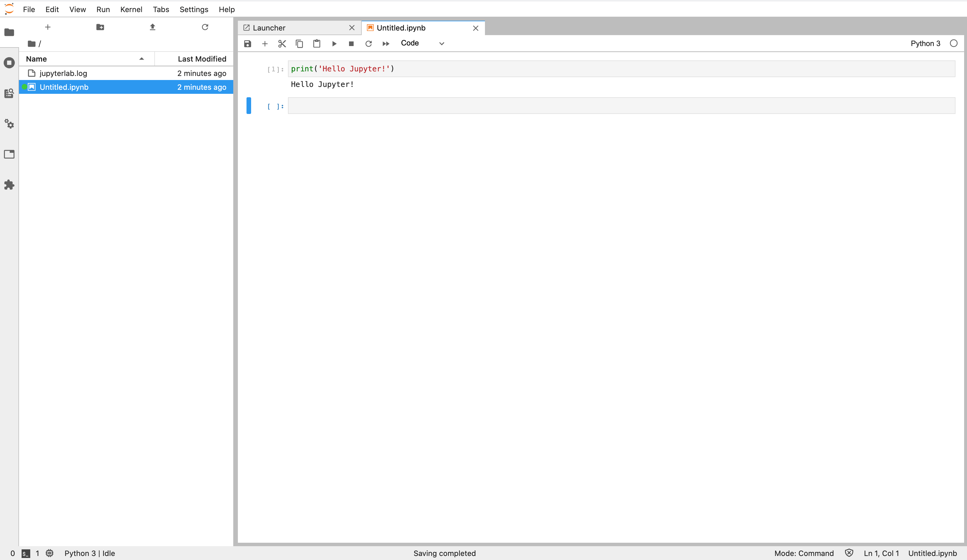Click Mode: Command in status bar
Viewport: 967px width, 560px height.
[803, 553]
